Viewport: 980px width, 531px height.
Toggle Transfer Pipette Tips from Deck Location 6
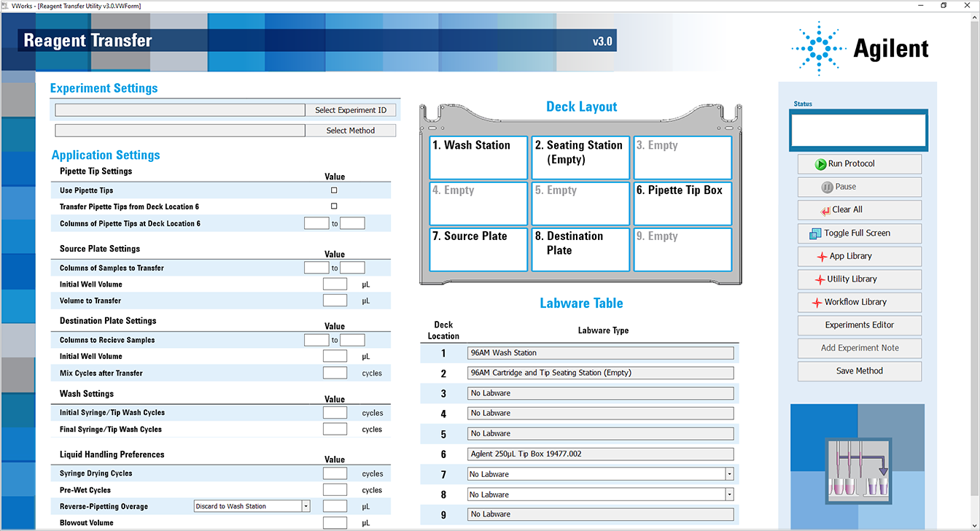tap(334, 206)
